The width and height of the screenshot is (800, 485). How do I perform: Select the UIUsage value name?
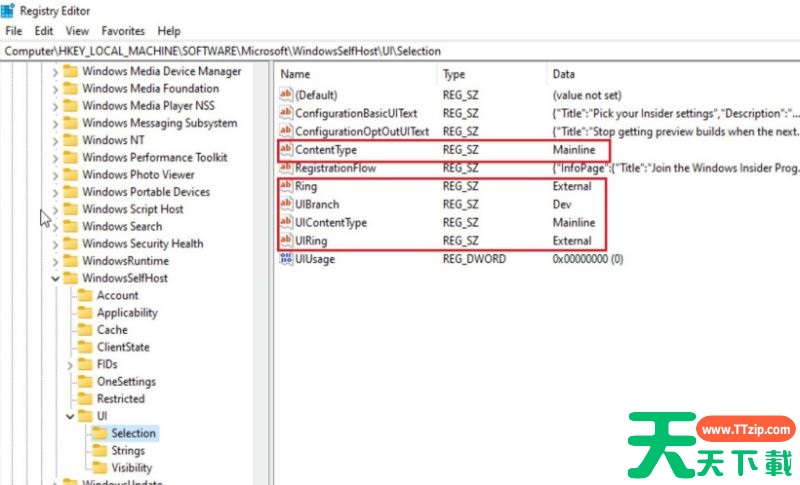[315, 259]
